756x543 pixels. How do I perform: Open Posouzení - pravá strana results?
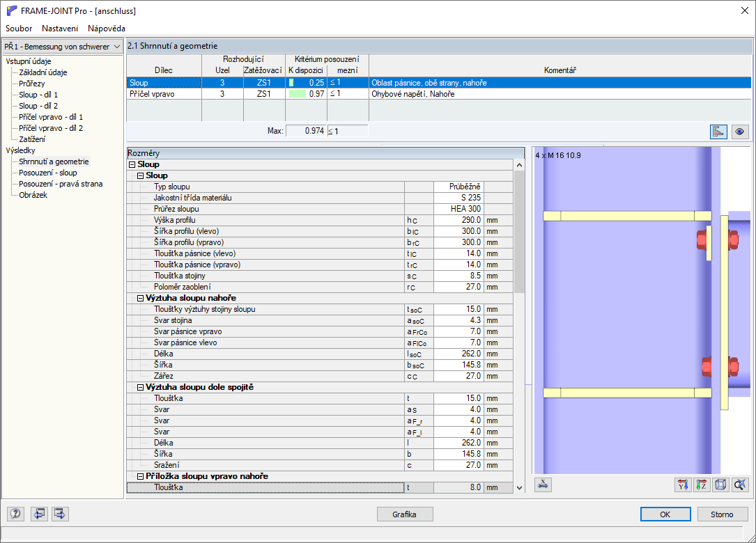pos(60,184)
